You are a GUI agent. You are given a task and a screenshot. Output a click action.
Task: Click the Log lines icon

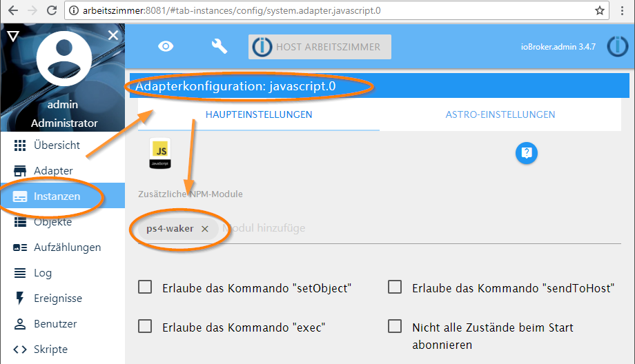click(x=20, y=273)
